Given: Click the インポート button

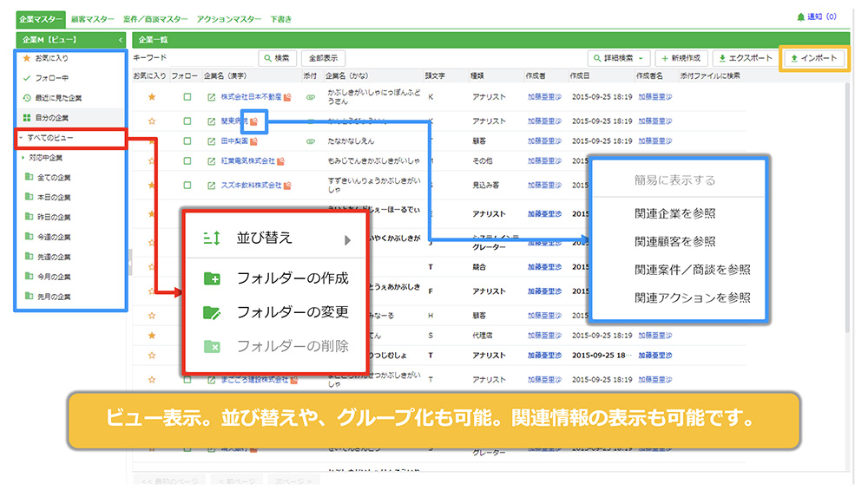Looking at the screenshot, I should tap(813, 58).
